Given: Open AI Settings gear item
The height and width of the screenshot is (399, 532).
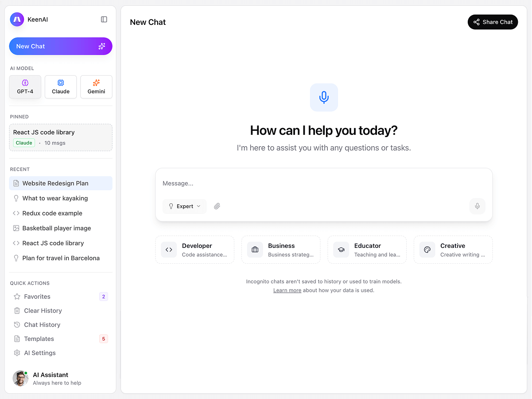Looking at the screenshot, I should (40, 353).
